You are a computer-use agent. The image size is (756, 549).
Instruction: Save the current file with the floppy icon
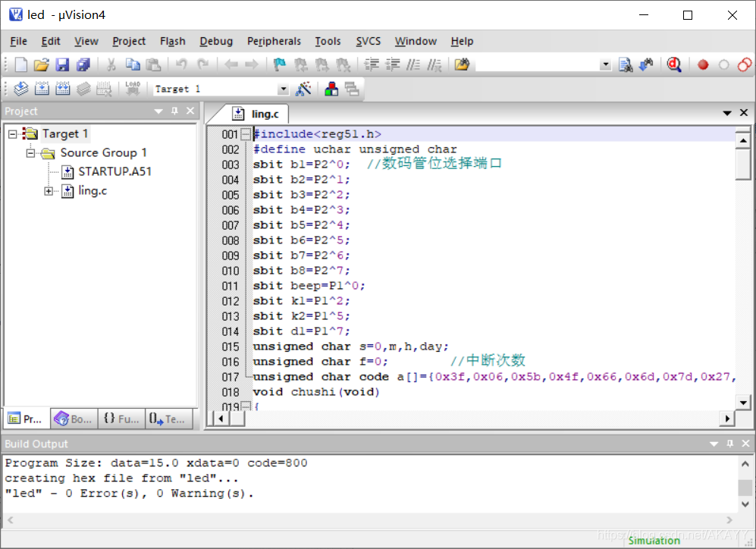63,64
